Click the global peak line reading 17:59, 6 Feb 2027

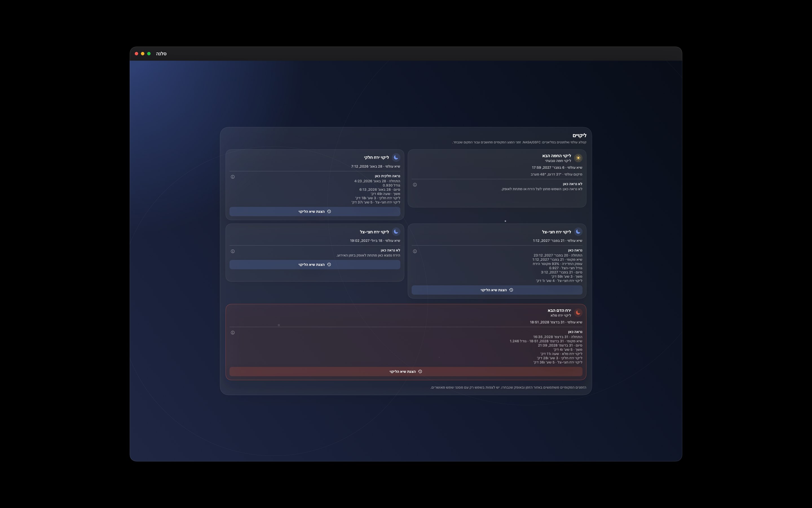557,168
